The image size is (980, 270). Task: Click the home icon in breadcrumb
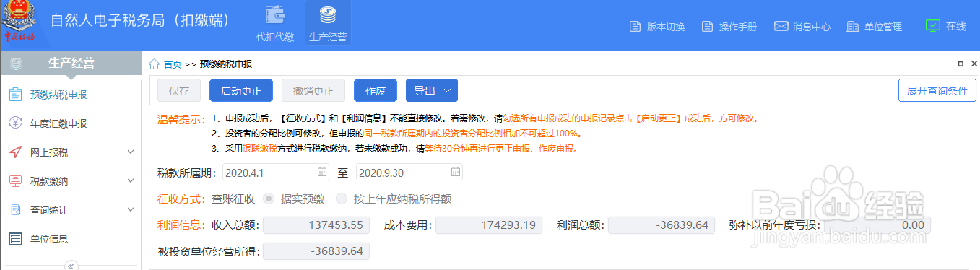coord(155,64)
